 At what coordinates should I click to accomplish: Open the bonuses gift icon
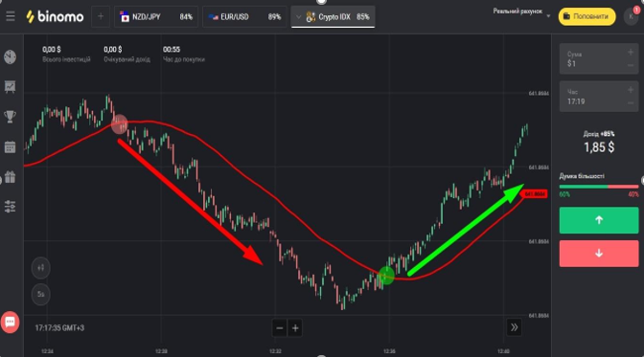10,176
